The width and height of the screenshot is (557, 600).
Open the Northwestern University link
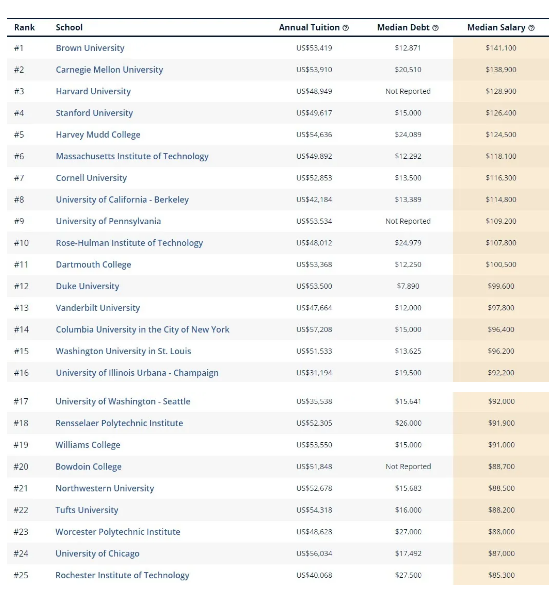(x=104, y=488)
